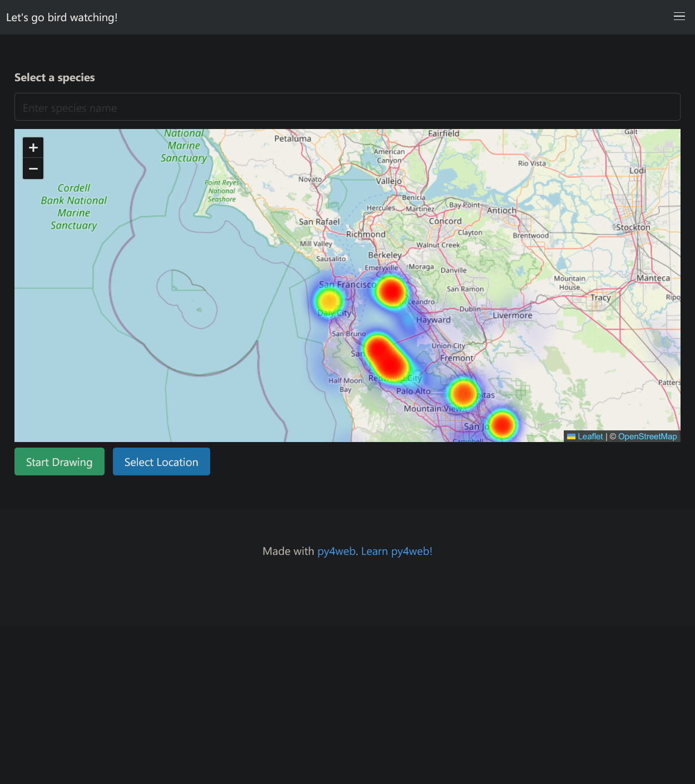Focus the species name input field
The height and width of the screenshot is (784, 695).
click(x=347, y=107)
